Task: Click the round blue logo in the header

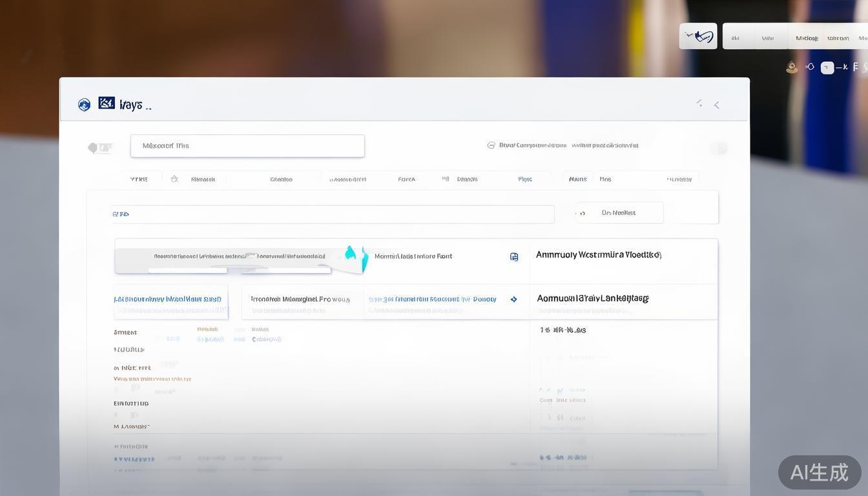Action: coord(84,105)
